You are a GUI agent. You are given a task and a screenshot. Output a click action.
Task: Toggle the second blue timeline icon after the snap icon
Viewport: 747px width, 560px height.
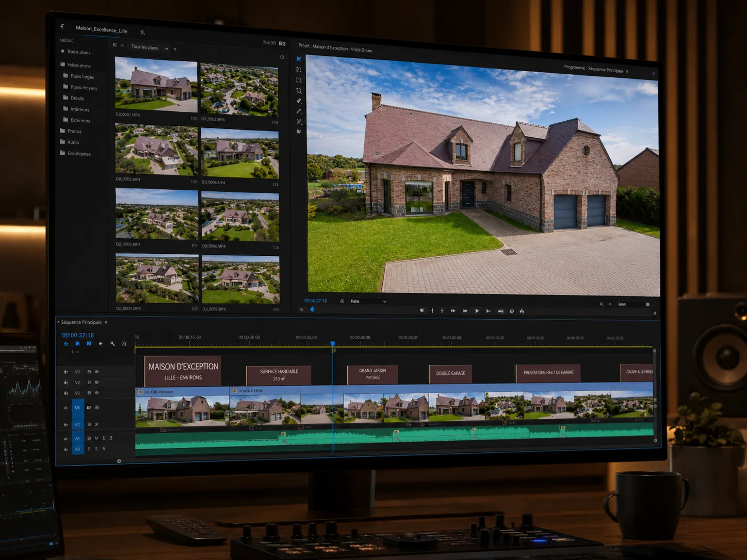point(77,343)
